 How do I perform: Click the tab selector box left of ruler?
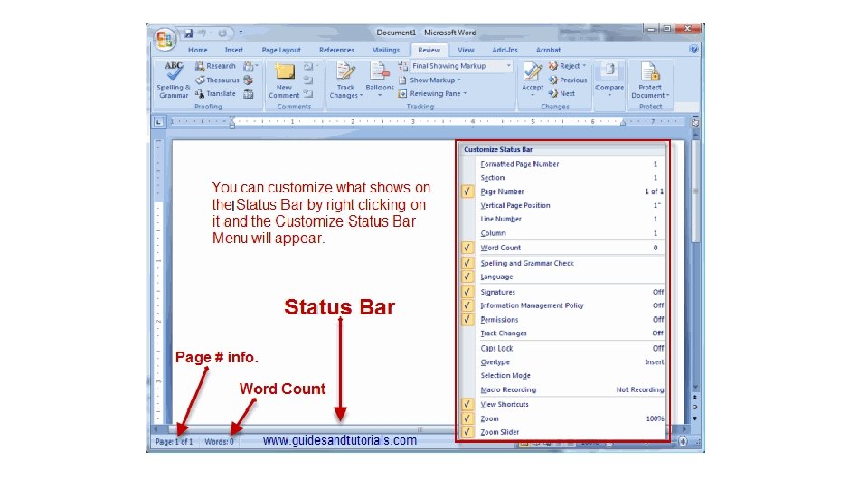[x=159, y=122]
